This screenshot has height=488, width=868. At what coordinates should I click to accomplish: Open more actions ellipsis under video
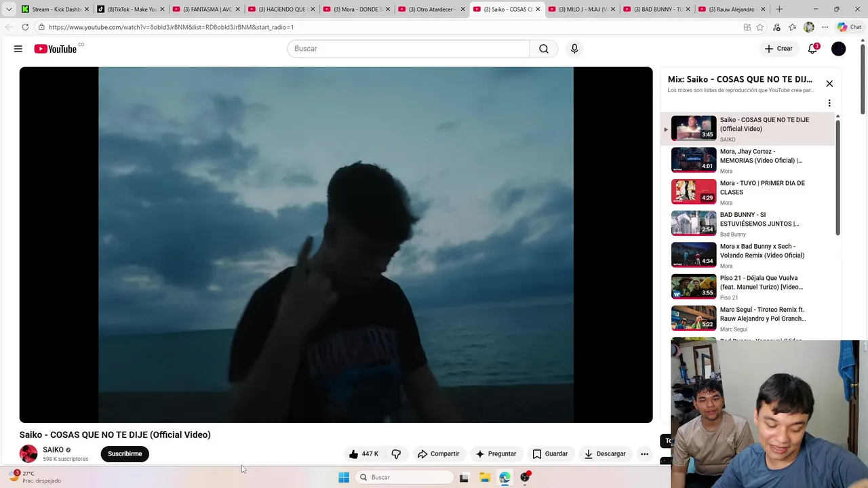644,454
